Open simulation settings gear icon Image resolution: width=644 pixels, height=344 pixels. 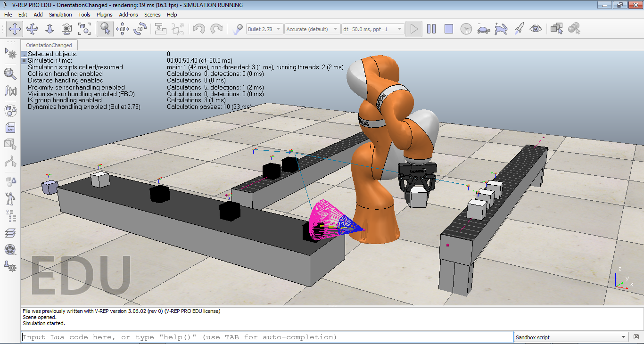point(10,53)
